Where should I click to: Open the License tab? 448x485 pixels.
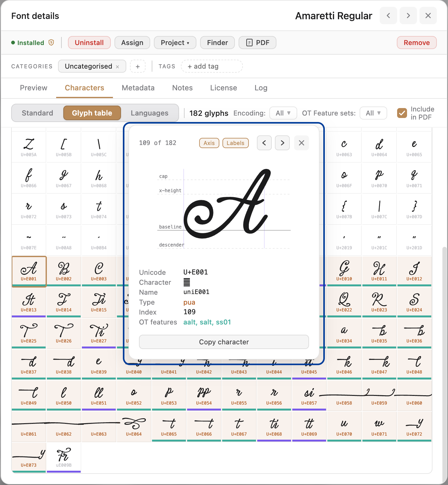pos(223,88)
